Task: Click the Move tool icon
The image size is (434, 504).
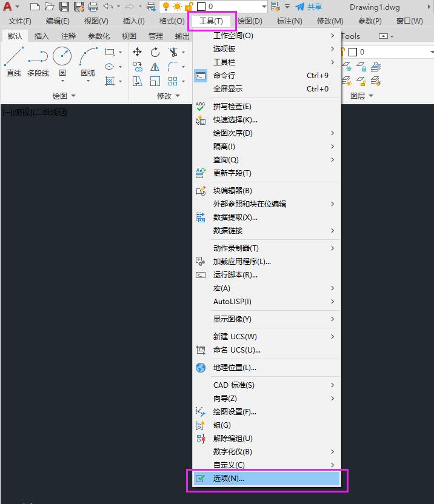Action: (138, 52)
